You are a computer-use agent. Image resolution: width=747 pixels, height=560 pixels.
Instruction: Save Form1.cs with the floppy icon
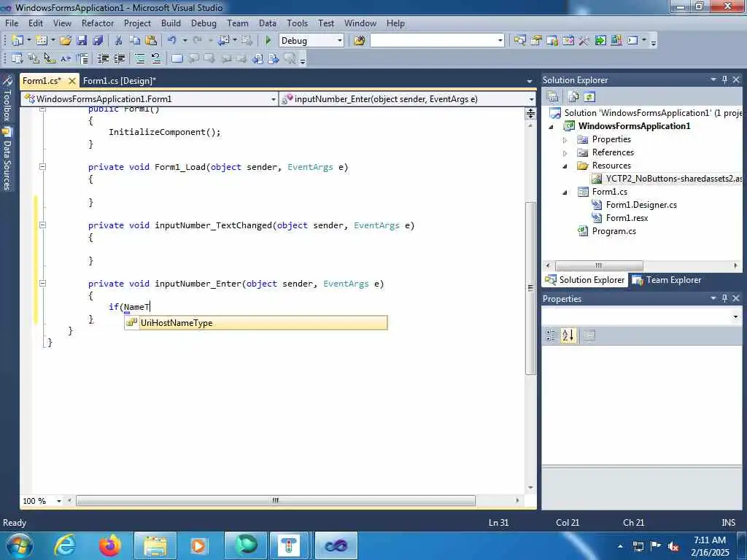coord(82,41)
